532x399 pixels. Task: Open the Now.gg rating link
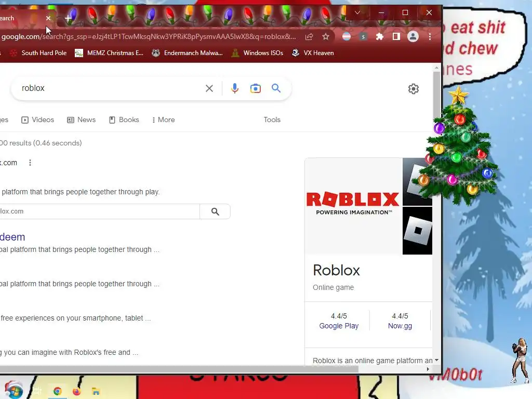point(400,326)
